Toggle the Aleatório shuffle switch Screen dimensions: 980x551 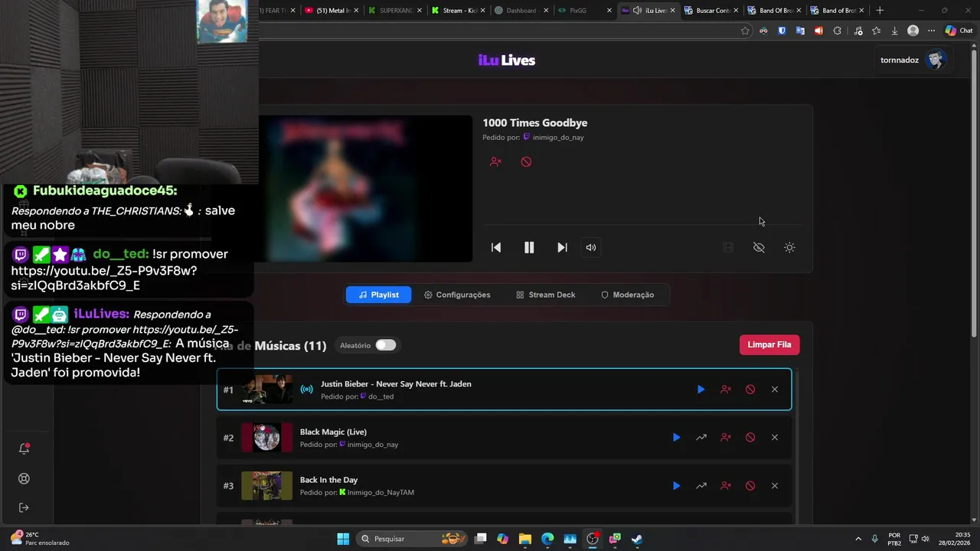(386, 345)
